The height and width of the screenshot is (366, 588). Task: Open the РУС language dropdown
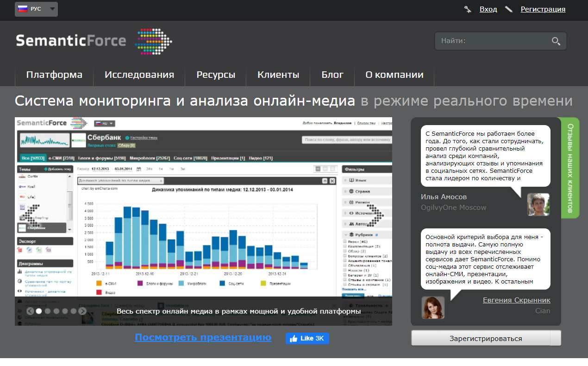tap(36, 9)
